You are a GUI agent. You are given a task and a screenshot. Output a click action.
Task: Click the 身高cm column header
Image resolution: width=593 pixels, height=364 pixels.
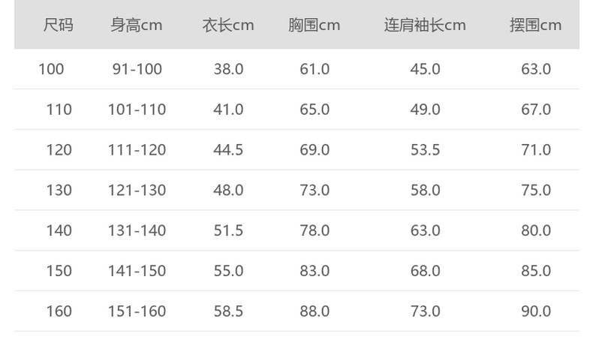[x=137, y=25]
